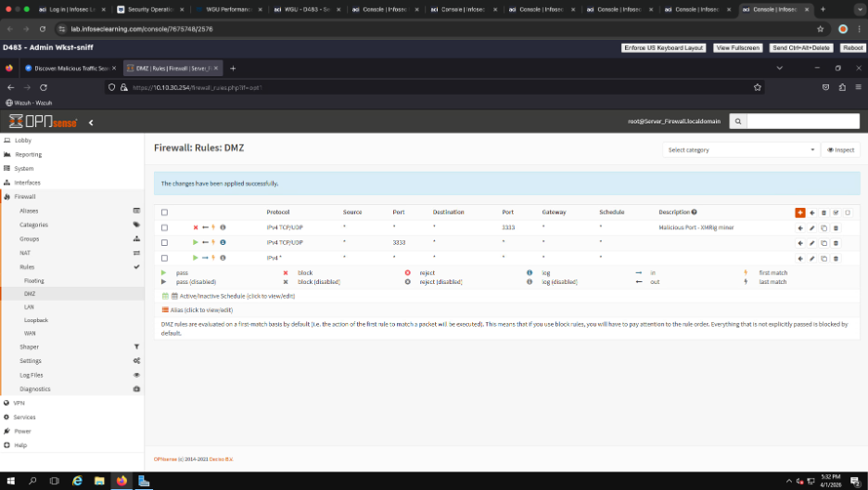Select all rules with the header checkbox

tap(164, 213)
